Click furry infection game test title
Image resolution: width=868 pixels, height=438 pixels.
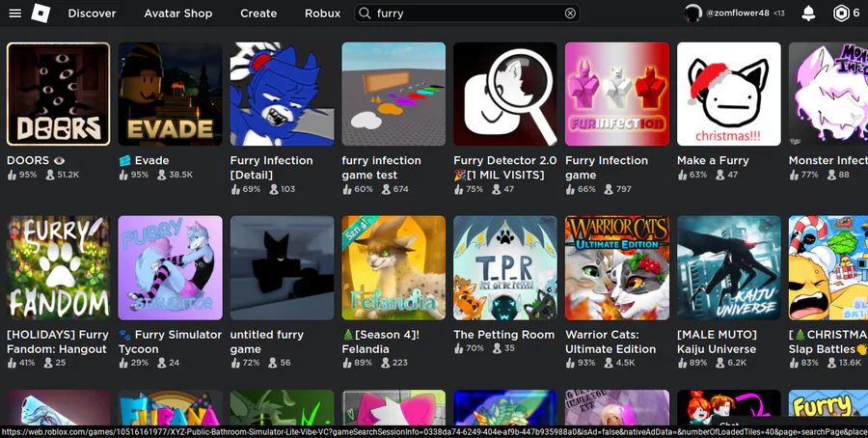(381, 168)
